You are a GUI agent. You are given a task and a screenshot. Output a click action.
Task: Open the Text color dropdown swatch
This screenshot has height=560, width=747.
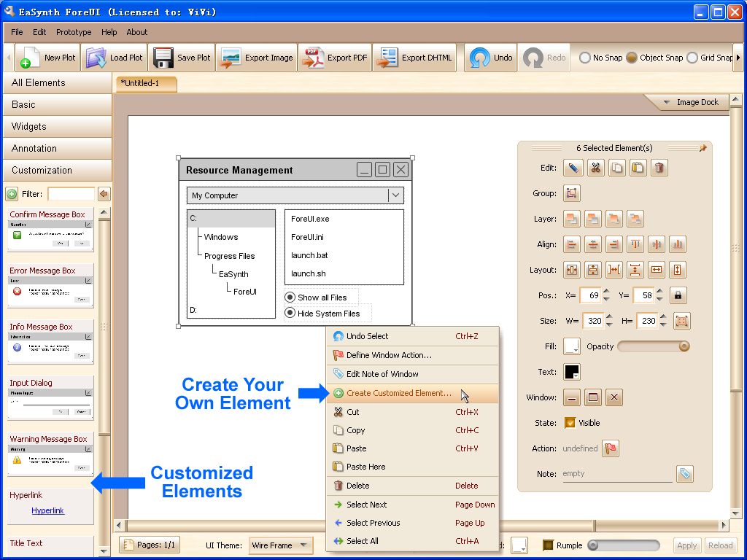tap(572, 372)
